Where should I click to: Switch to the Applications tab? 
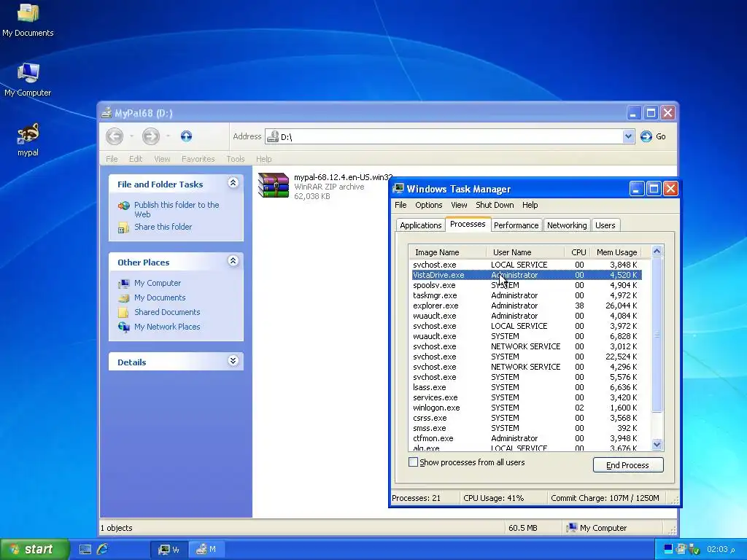pyautogui.click(x=421, y=225)
